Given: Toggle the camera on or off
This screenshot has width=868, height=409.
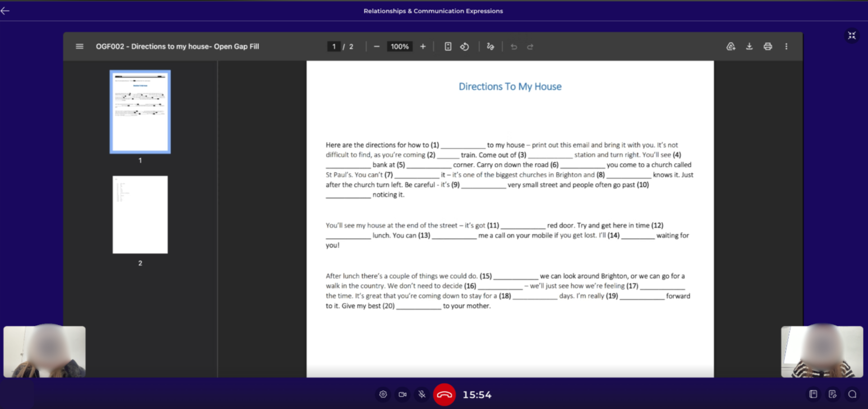Looking at the screenshot, I should coord(403,394).
